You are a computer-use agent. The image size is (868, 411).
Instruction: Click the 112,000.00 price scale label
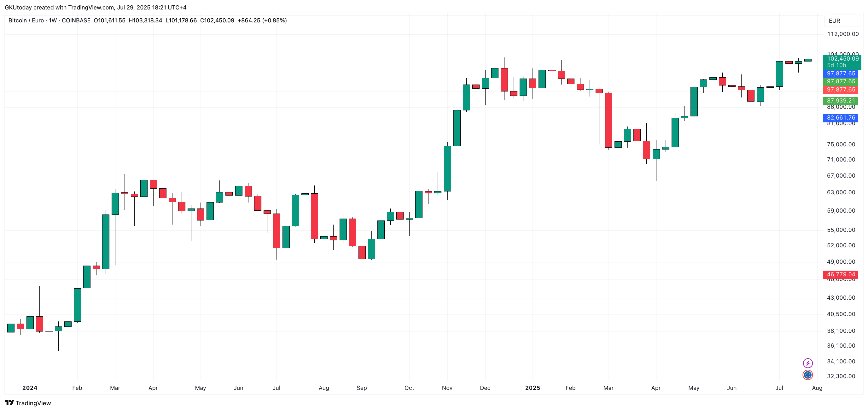click(843, 34)
